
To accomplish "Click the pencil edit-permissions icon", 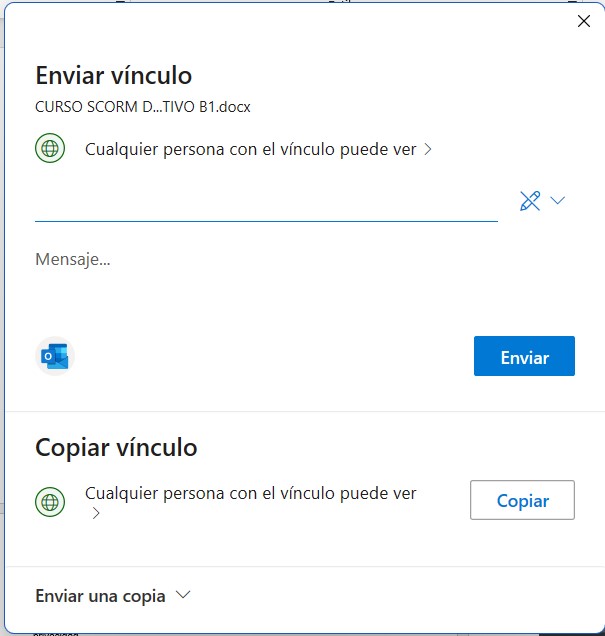I will pos(530,201).
